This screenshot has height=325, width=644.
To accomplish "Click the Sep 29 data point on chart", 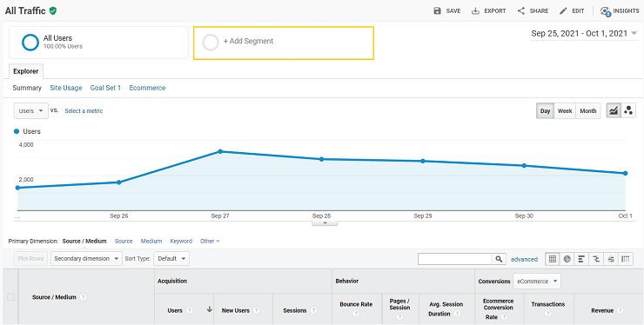I will click(x=423, y=161).
